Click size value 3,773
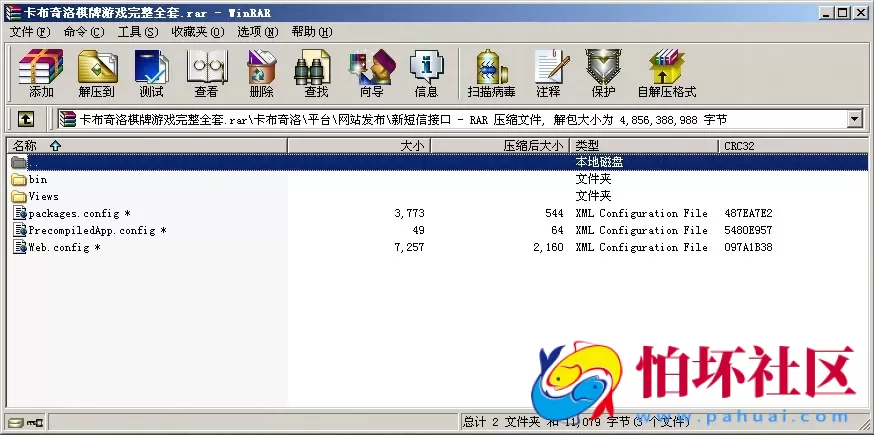Screen dimensions: 874x435 409,214
